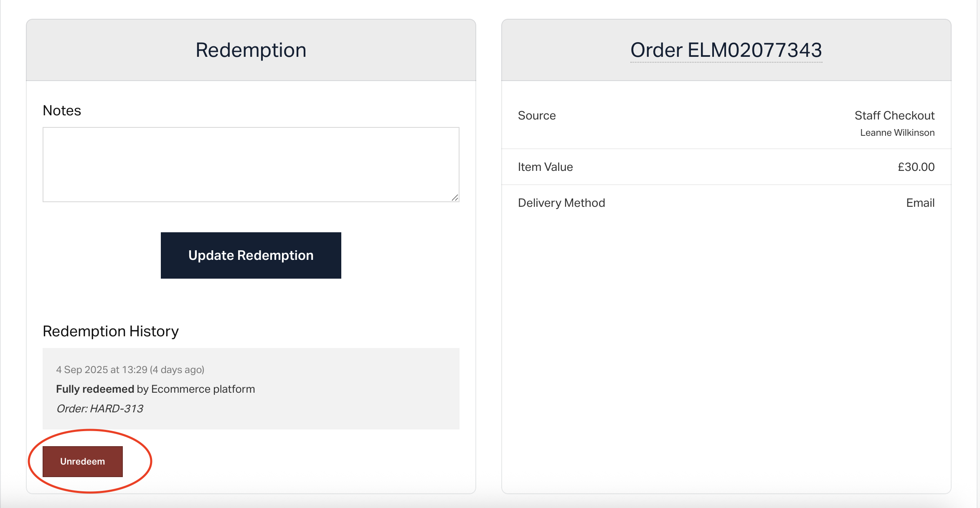Click the Fully redeemed history entry
The image size is (980, 508).
pos(95,389)
